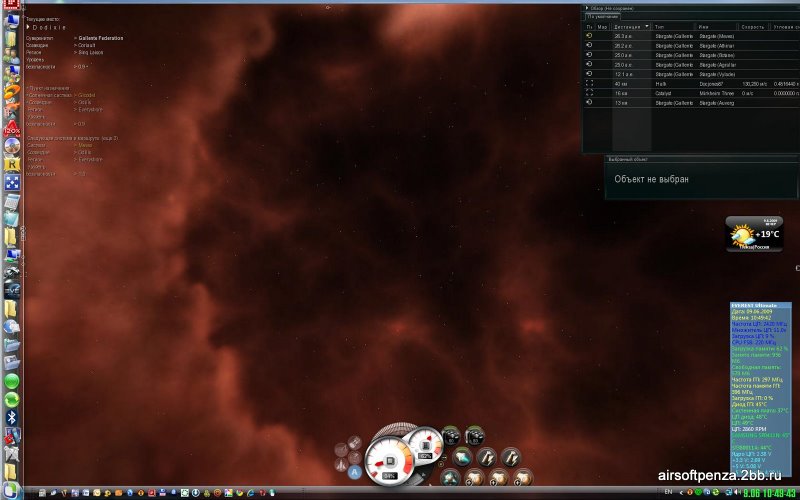Activate the middle mining laser module
Screen dimensions: 800x500
498,478
